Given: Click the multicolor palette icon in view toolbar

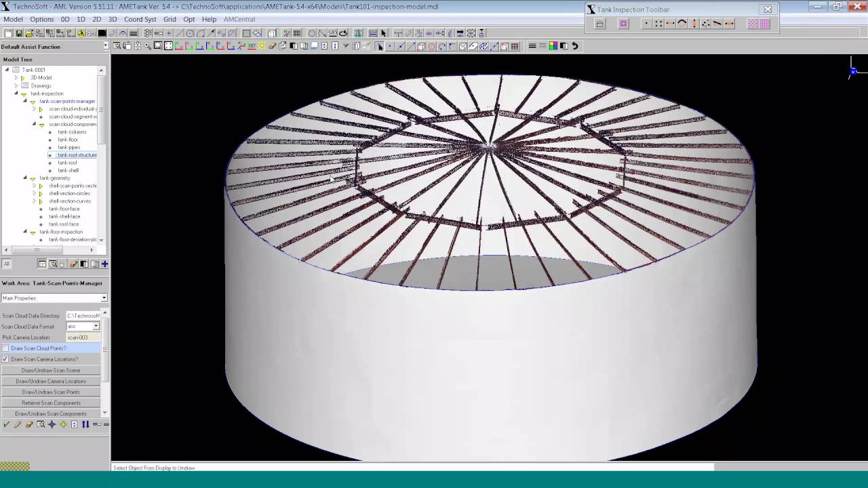Looking at the screenshot, I should click(x=553, y=46).
